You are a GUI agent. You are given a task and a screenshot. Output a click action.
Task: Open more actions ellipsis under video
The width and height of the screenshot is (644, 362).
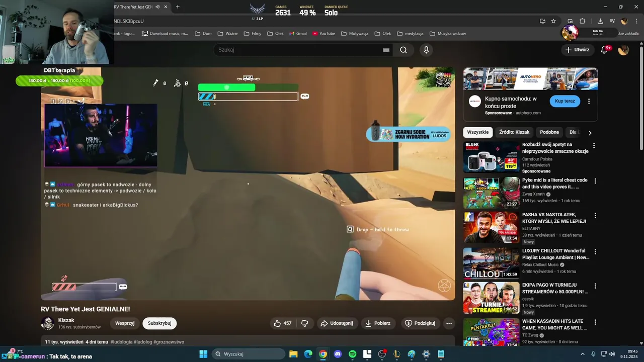point(449,323)
